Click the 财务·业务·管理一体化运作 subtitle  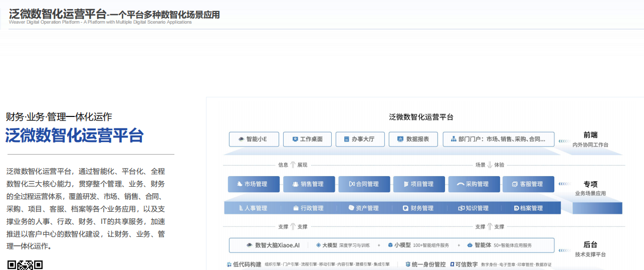coord(59,117)
